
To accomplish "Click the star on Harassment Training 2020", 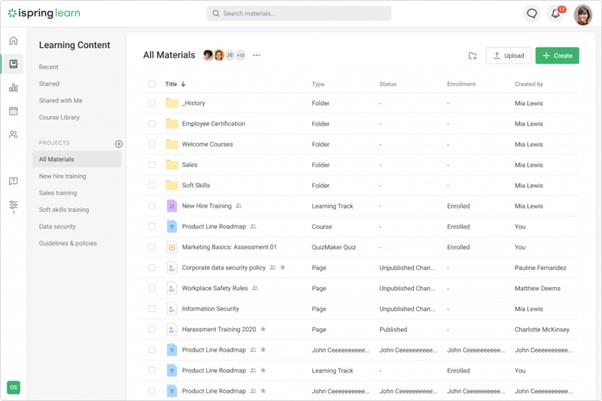I will coord(263,329).
